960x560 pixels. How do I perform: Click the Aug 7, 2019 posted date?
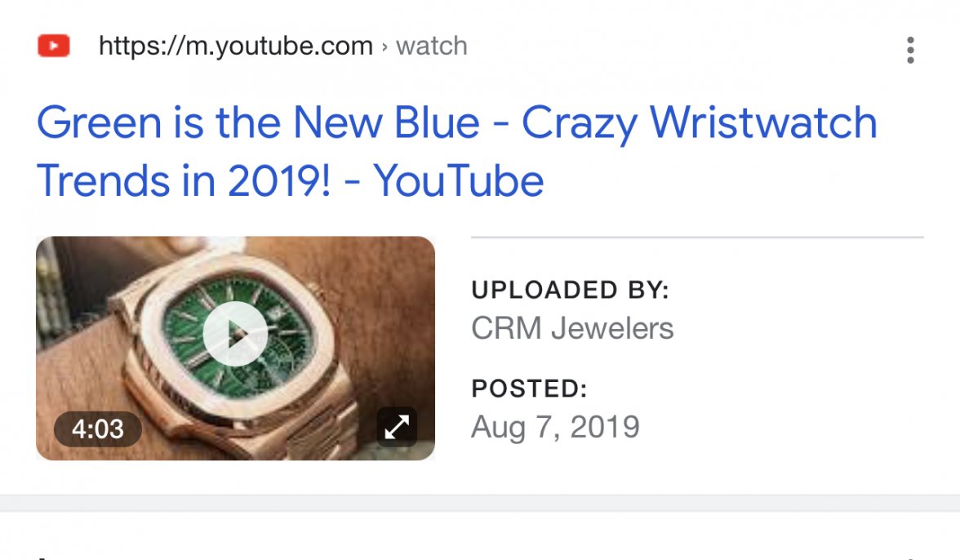[555, 427]
